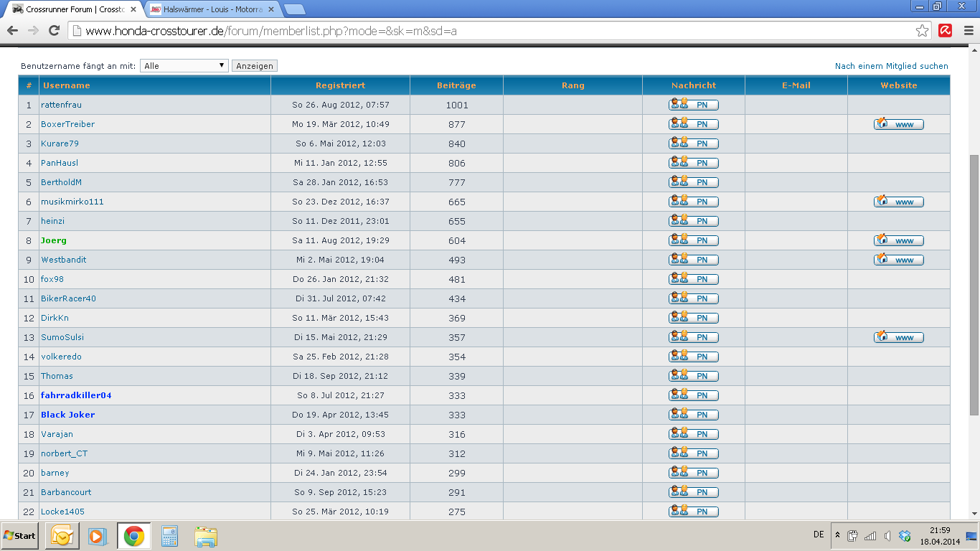
Task: Open the fahrradkiller04 user profile
Action: (76, 396)
